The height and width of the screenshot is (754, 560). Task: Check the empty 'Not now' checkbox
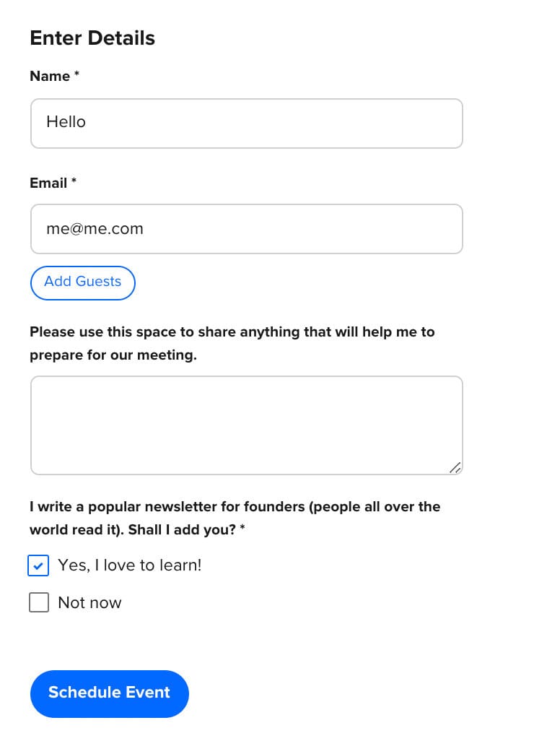point(39,602)
